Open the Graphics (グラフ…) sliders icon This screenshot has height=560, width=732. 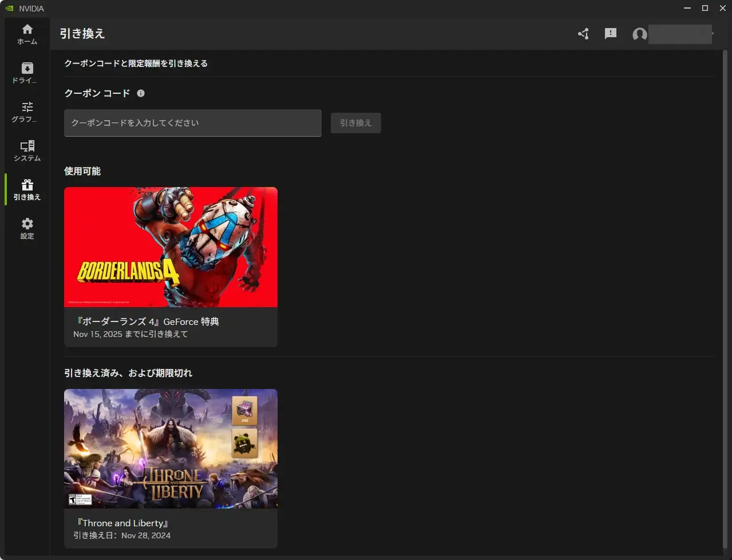(27, 112)
